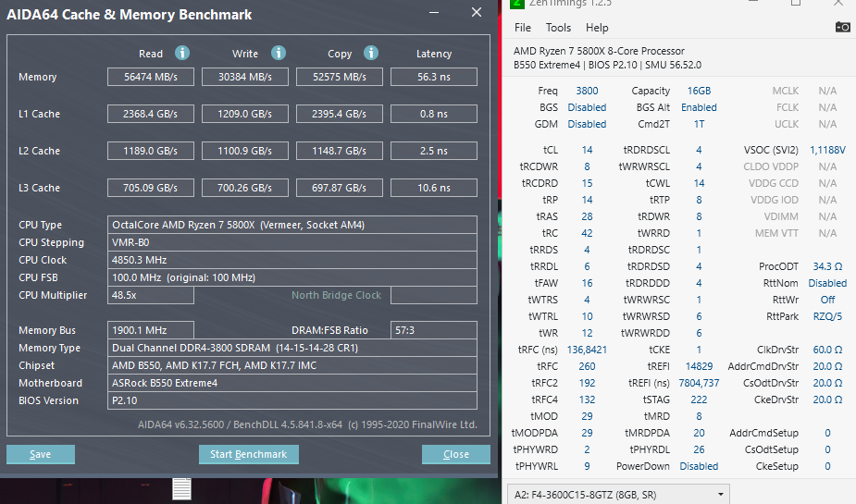Click the Read column info icon

(x=182, y=53)
